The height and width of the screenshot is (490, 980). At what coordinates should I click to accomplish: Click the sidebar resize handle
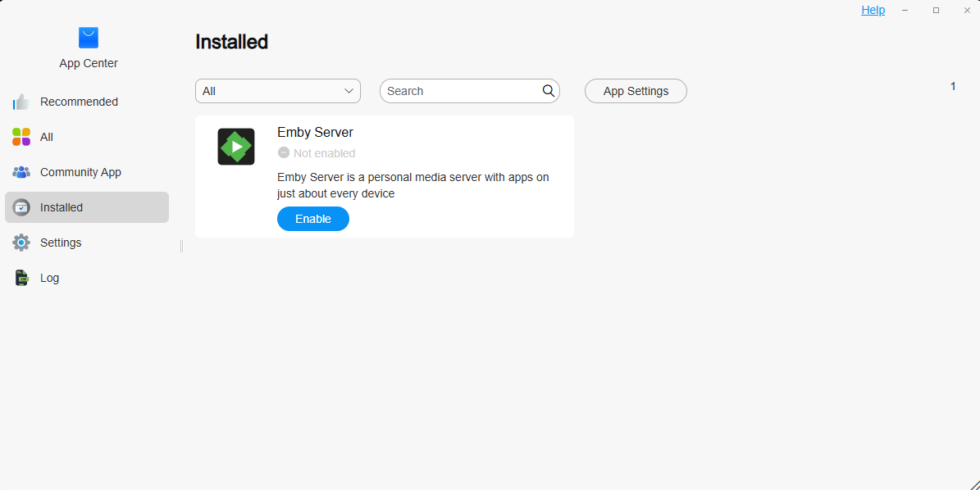pos(181,246)
